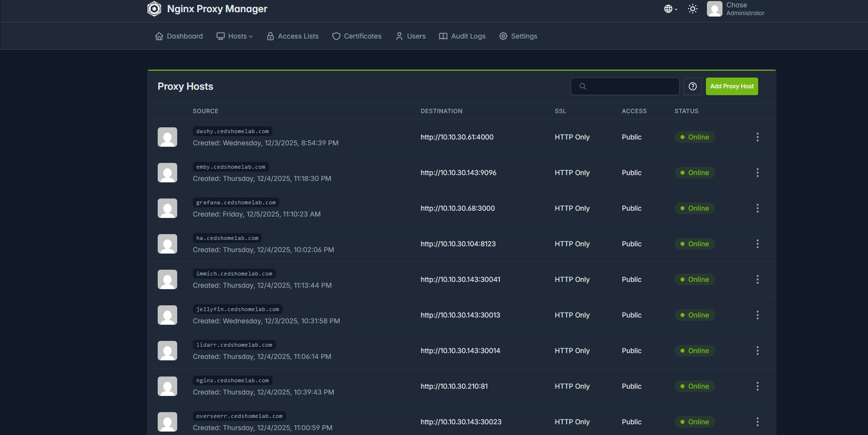Click Online status badge for jellyfin.cedshomelab.com

pyautogui.click(x=695, y=315)
